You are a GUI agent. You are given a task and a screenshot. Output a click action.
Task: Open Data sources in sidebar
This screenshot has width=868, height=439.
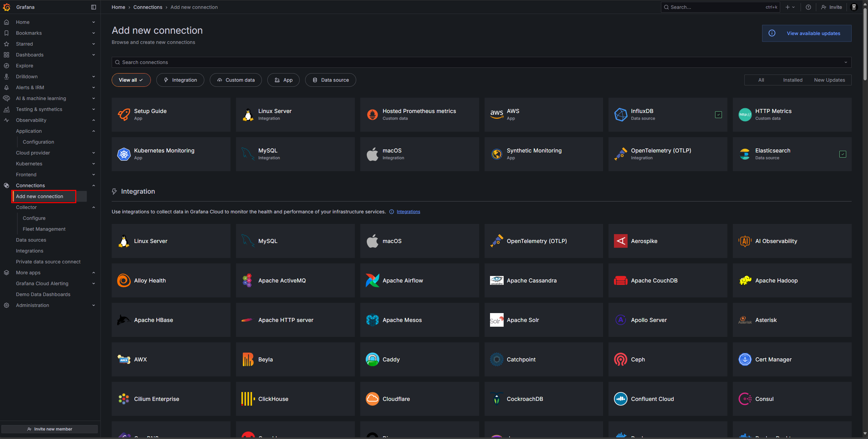point(31,240)
